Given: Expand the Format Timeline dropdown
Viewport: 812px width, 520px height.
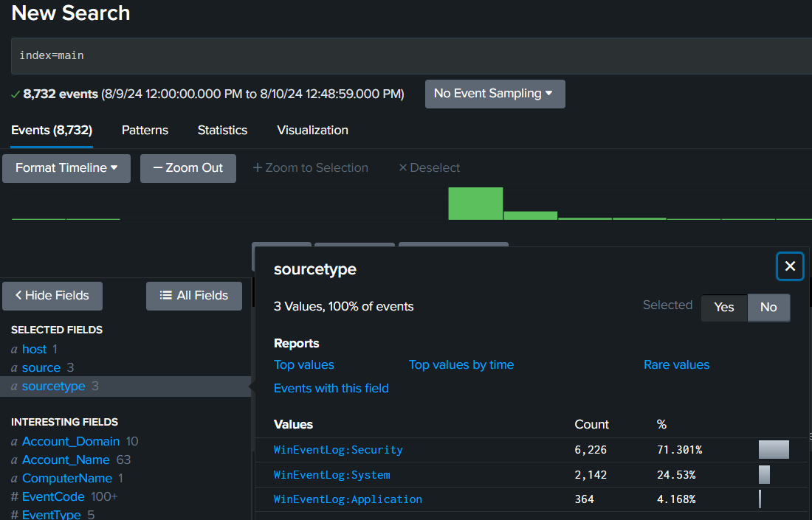Looking at the screenshot, I should coord(66,168).
